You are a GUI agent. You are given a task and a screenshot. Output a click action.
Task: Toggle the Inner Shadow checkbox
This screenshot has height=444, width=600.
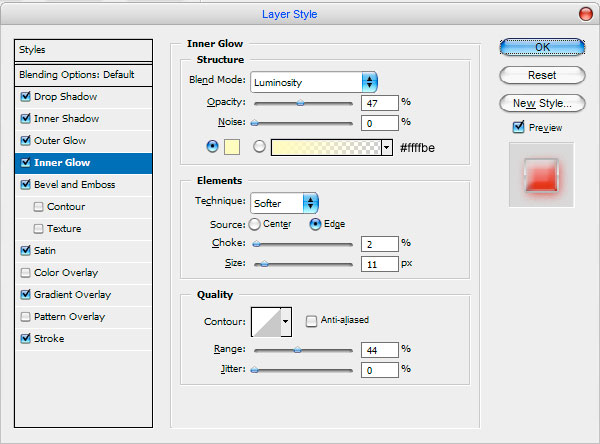26,118
